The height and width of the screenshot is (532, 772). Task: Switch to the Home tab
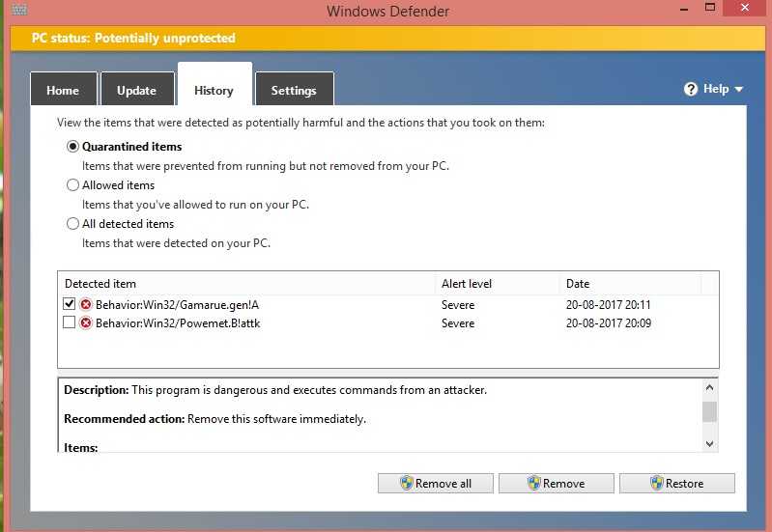(x=63, y=91)
